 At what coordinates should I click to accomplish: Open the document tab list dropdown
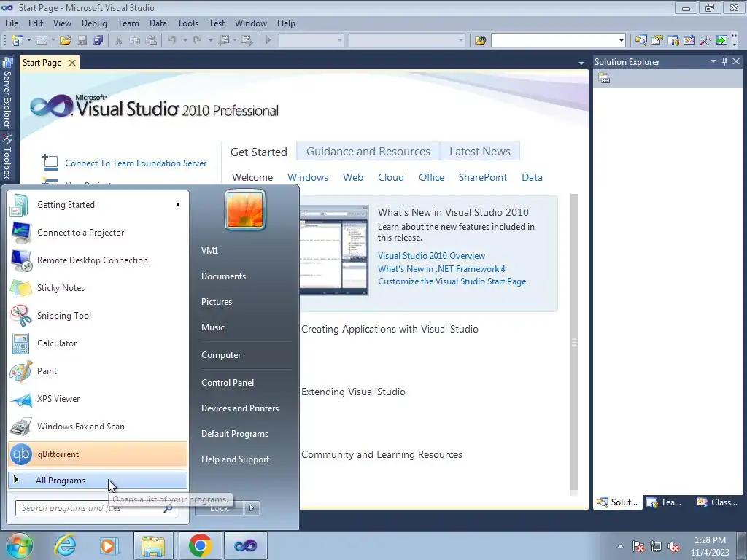581,63
